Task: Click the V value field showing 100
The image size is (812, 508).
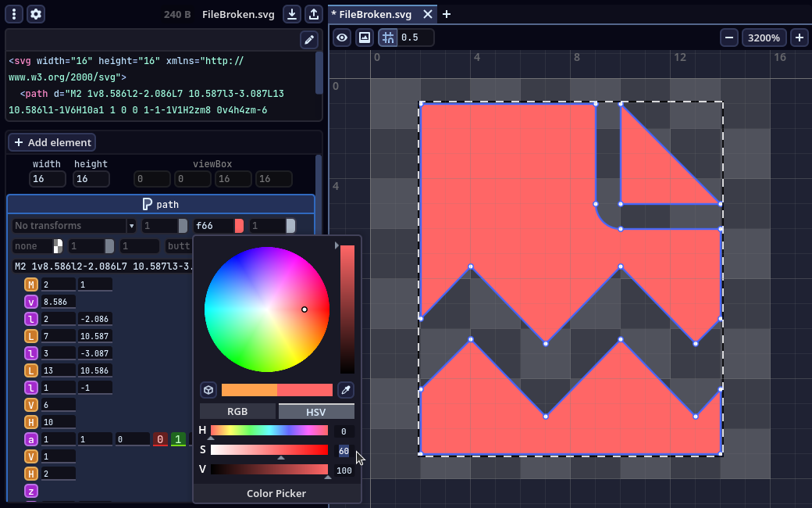Action: click(344, 470)
